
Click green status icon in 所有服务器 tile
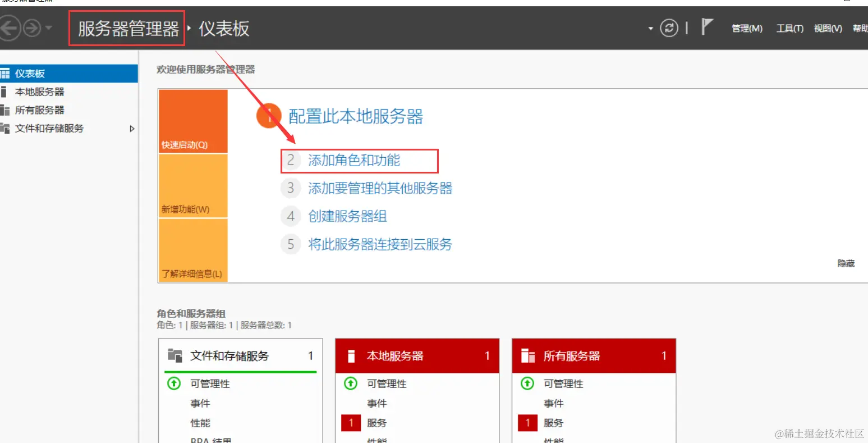point(527,383)
